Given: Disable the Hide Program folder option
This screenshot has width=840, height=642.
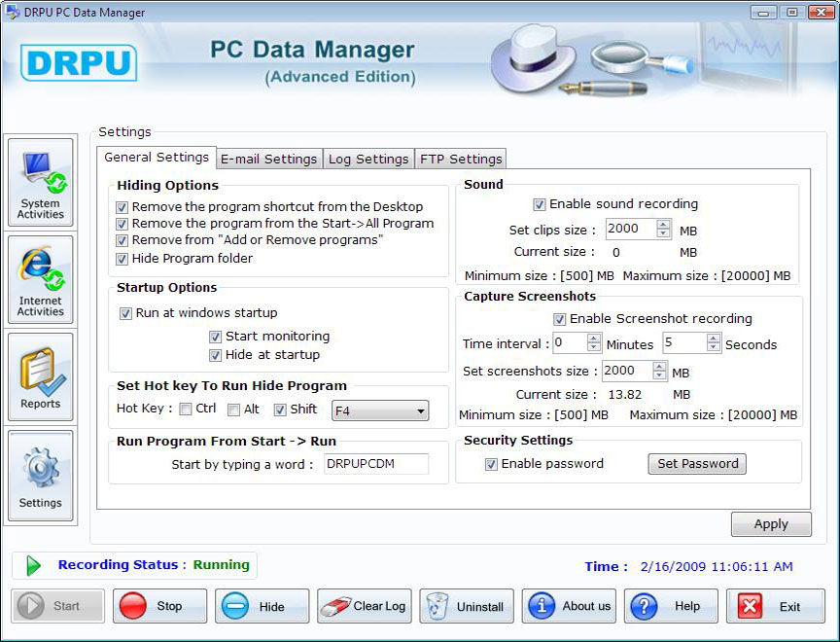Looking at the screenshot, I should coord(122,259).
